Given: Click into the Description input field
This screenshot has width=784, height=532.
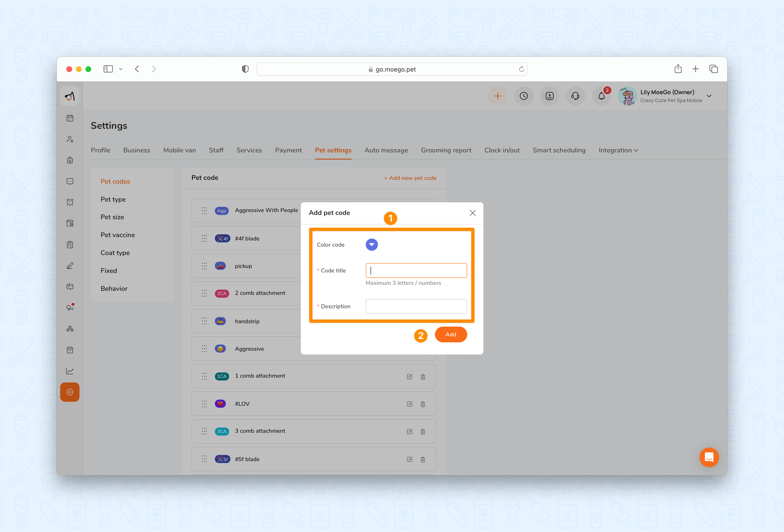Looking at the screenshot, I should pos(416,306).
